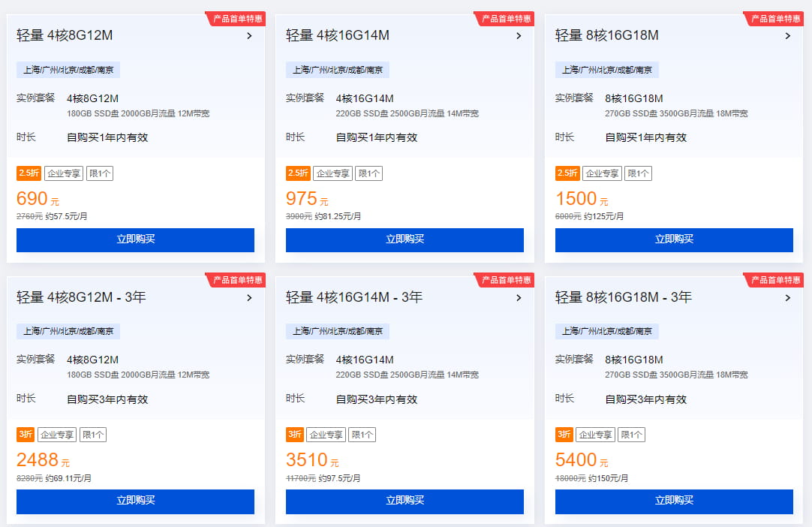Click the 企业专享 tag above 1500元

coord(603,173)
